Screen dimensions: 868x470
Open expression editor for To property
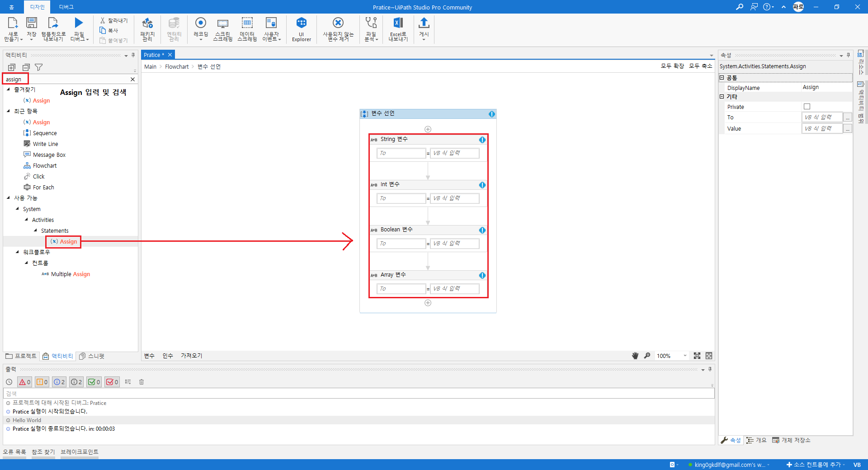848,117
